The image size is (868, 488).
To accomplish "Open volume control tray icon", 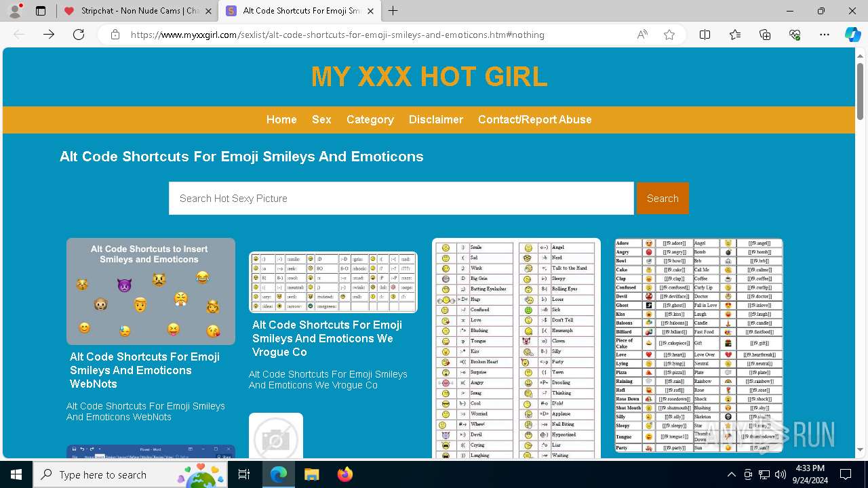I will (x=781, y=474).
